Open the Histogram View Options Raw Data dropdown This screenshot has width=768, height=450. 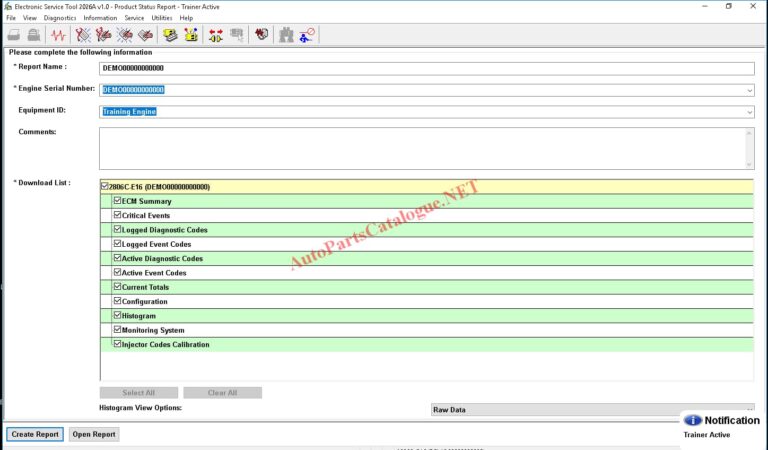(x=593, y=409)
